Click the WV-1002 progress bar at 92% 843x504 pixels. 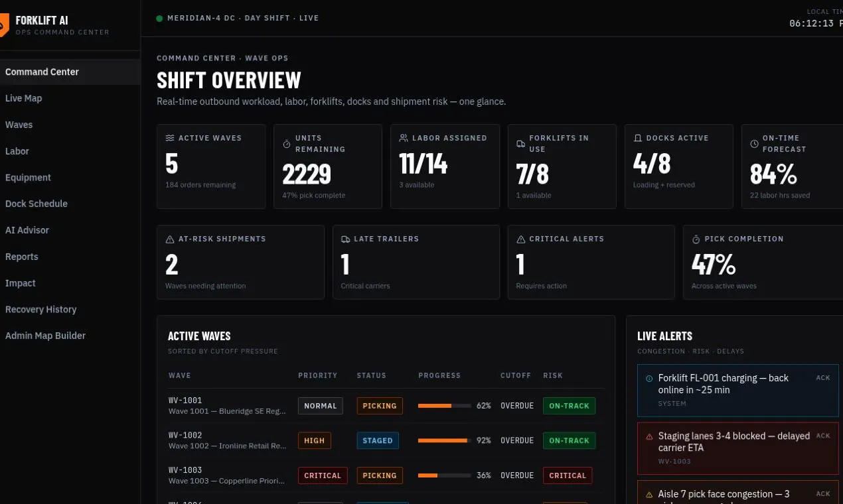(x=445, y=440)
